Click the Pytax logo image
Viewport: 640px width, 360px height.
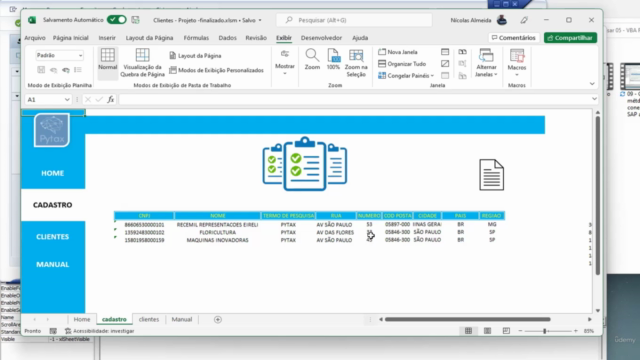tap(52, 130)
